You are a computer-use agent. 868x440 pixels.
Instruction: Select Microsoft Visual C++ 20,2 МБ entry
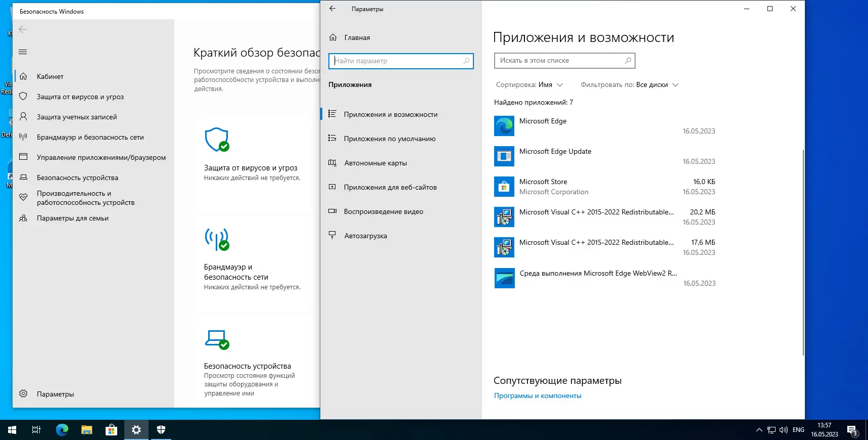tap(605, 217)
